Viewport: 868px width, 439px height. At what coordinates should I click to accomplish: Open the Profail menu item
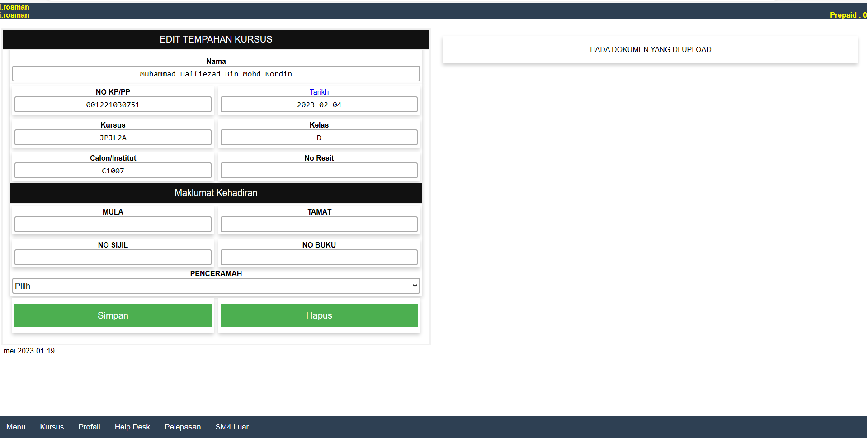coord(89,427)
